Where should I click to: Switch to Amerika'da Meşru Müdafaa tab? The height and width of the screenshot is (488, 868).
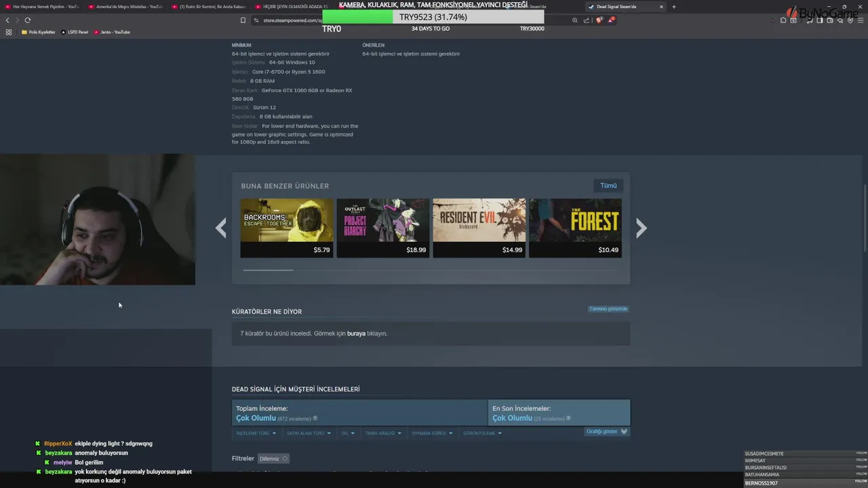pos(127,7)
